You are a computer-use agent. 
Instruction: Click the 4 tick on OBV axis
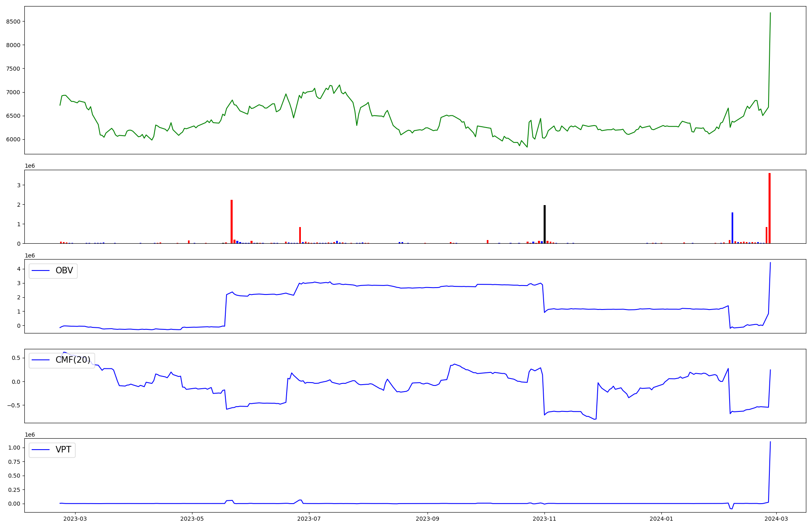coord(18,269)
